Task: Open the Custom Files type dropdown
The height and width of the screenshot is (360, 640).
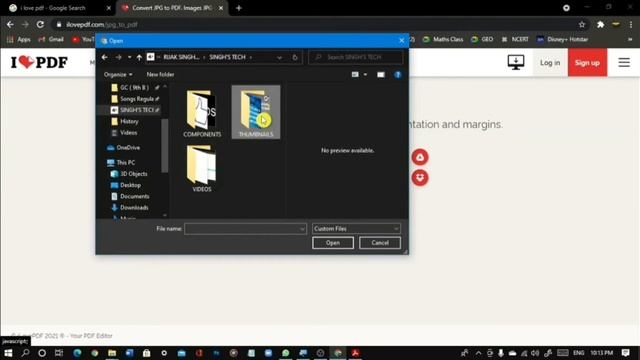Action: [356, 229]
